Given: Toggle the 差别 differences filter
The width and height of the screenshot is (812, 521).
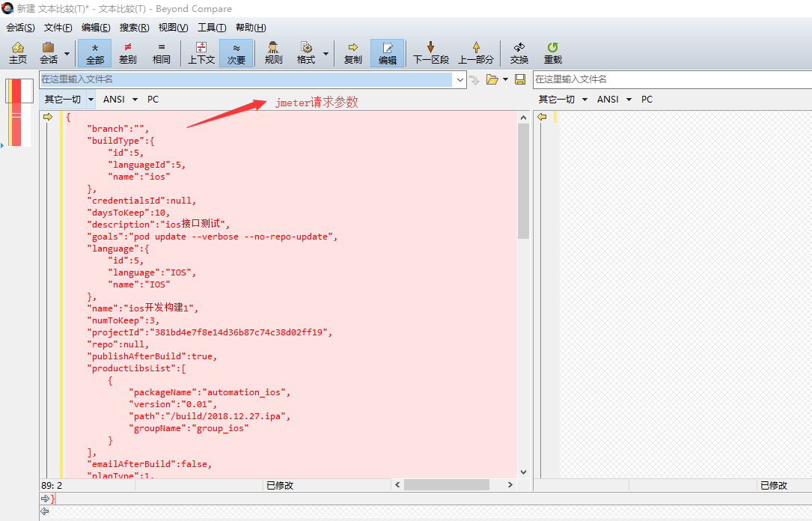Looking at the screenshot, I should 128,53.
